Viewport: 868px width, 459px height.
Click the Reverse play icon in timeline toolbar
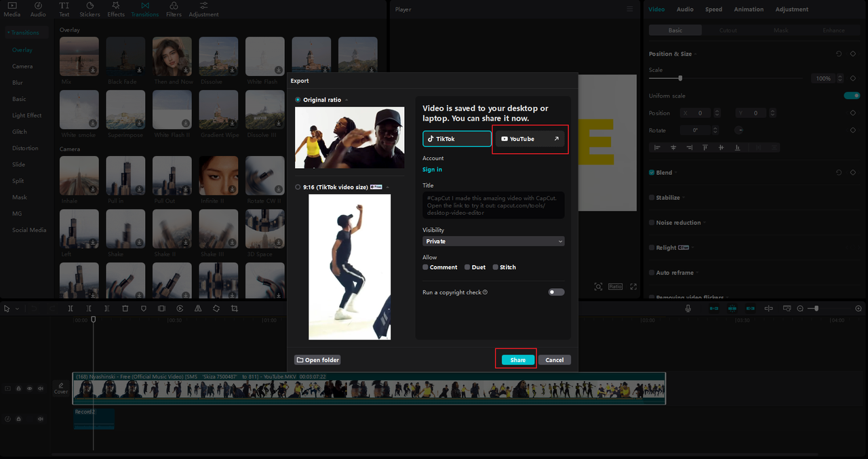point(180,308)
